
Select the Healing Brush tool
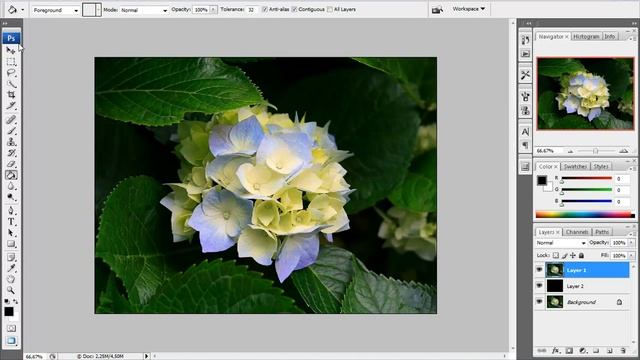[11, 120]
